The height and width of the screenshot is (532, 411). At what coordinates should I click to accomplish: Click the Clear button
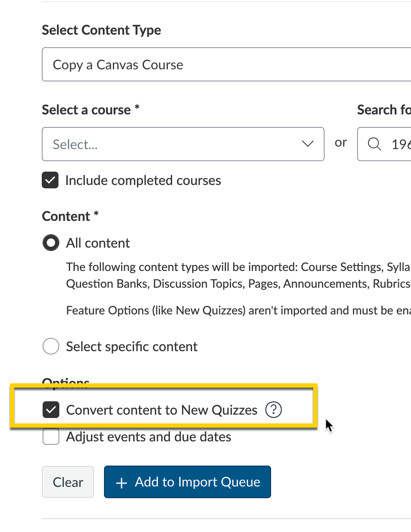coord(68,482)
